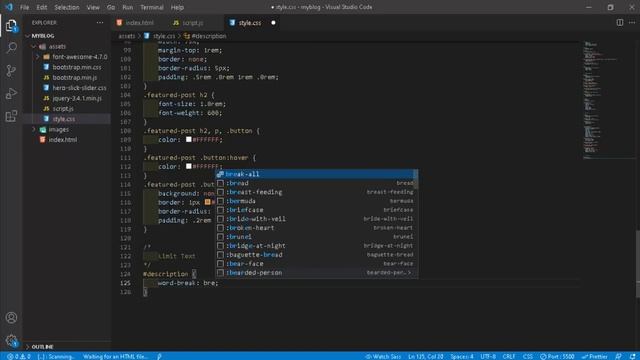Select the style.css editor tab

(x=249, y=23)
